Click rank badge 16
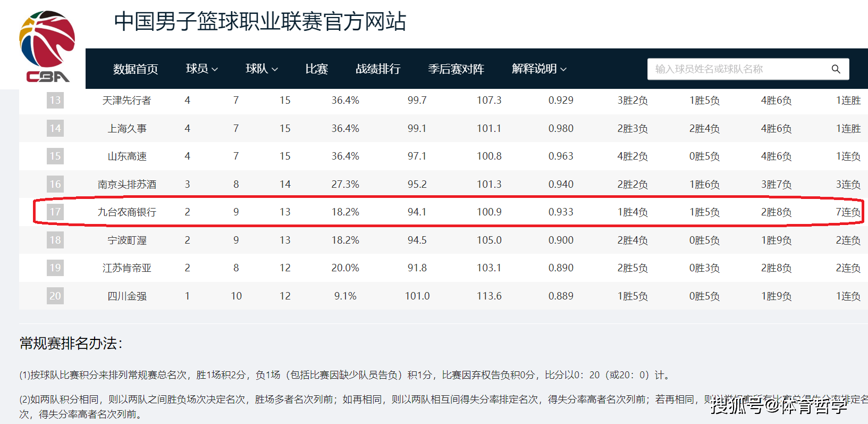The image size is (868, 424). tap(55, 184)
